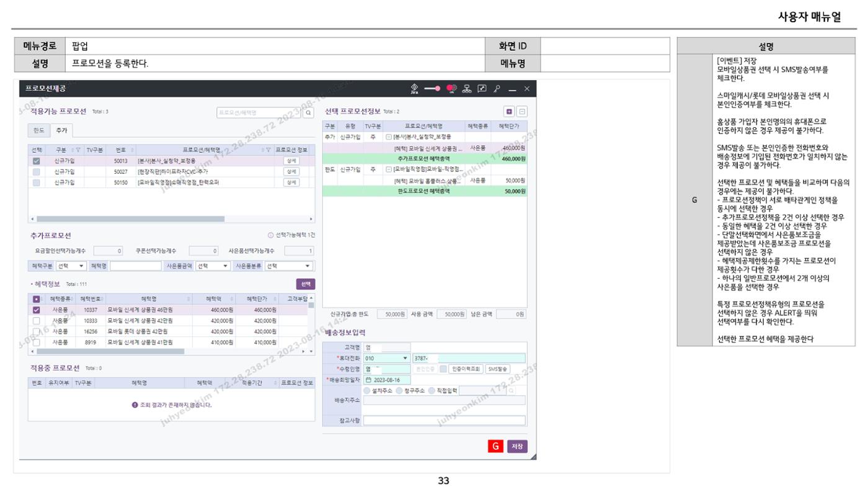Click the calendar icon of delivery date
The height and width of the screenshot is (489, 868).
368,380
